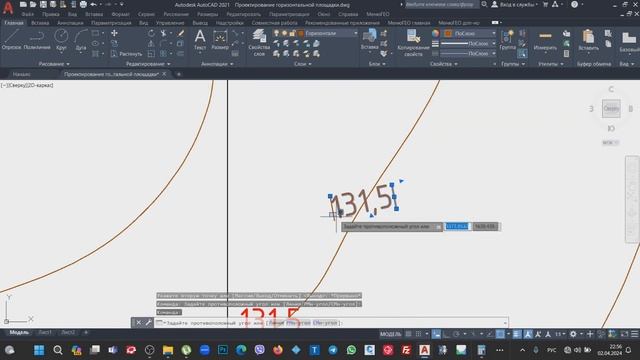Viewport: 640px width, 360px height.
Task: Toggle lineweight display in status bar
Action: click(517, 334)
